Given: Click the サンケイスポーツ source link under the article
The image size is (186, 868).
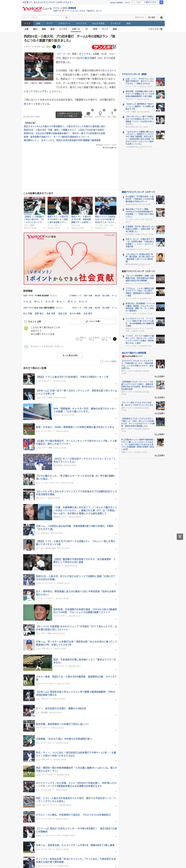Looking at the screenshot, I should pyautogui.click(x=109, y=148).
